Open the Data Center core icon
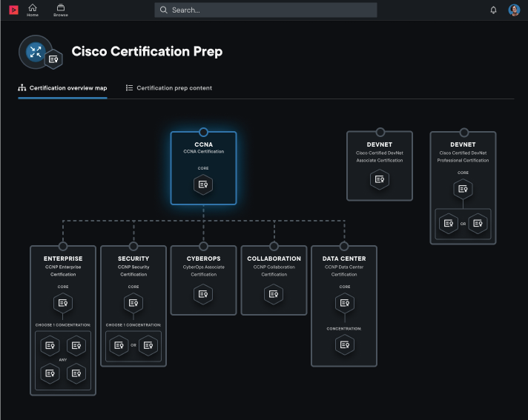Viewport: 528px width, 420px height. tap(345, 303)
